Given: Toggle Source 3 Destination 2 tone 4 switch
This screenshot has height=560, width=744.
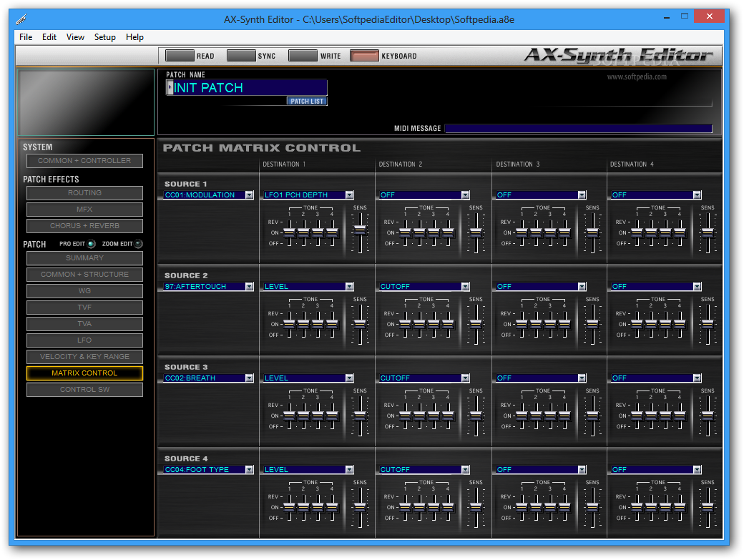Looking at the screenshot, I should pyautogui.click(x=448, y=416).
